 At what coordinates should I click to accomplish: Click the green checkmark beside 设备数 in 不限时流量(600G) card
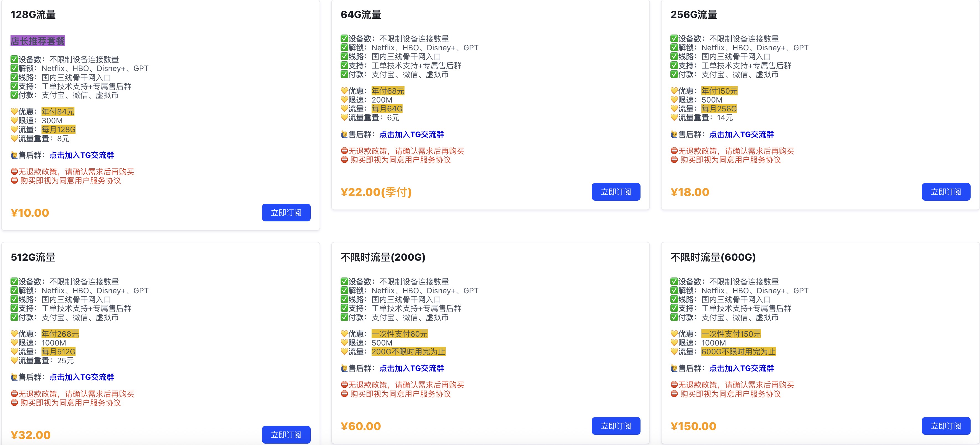(x=674, y=282)
